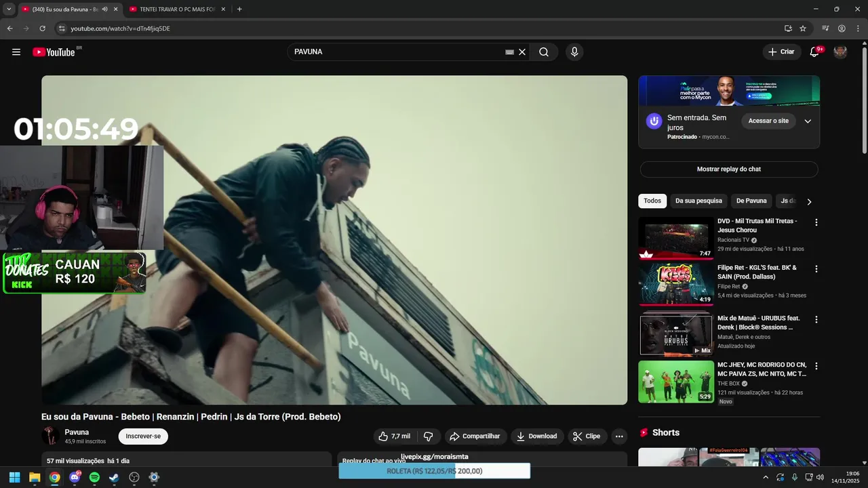Screen dimensions: 868x488
Task: Open Chrome three-dot menu
Action: click(858, 28)
